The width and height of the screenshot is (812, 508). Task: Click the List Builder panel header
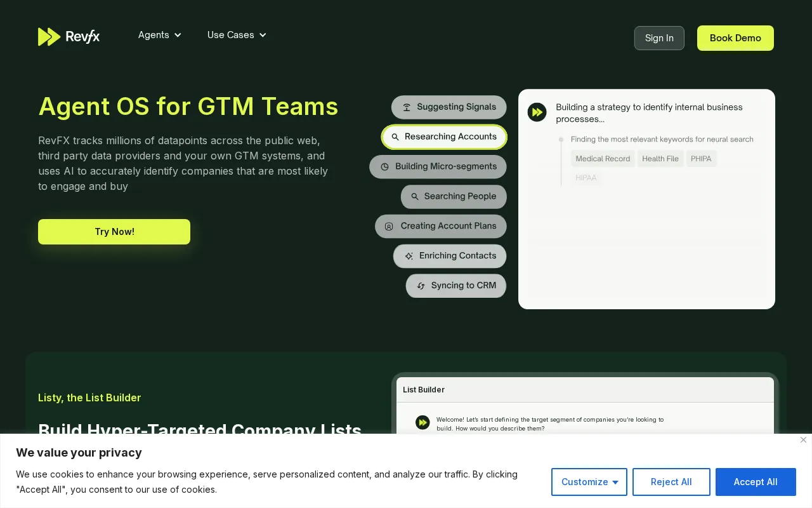point(585,390)
